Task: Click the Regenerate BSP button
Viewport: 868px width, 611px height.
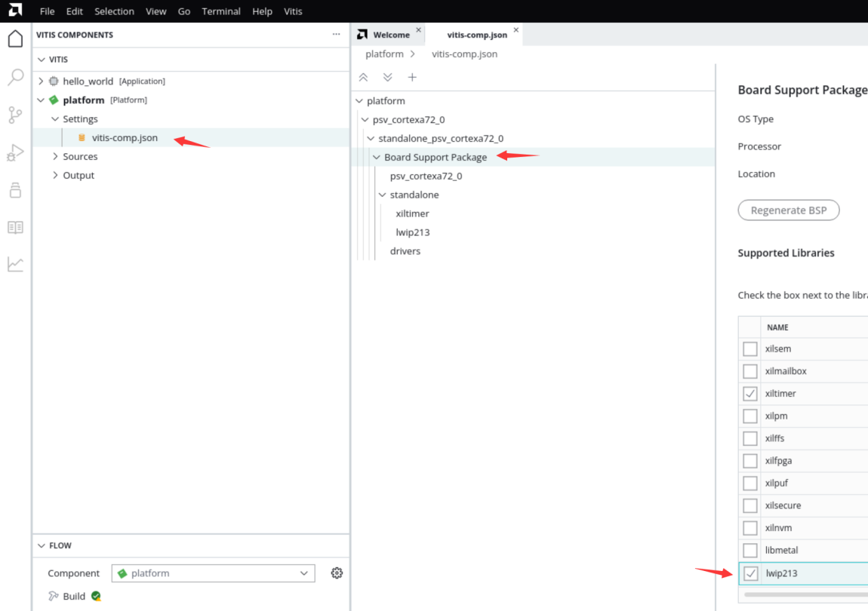Action: pyautogui.click(x=788, y=210)
